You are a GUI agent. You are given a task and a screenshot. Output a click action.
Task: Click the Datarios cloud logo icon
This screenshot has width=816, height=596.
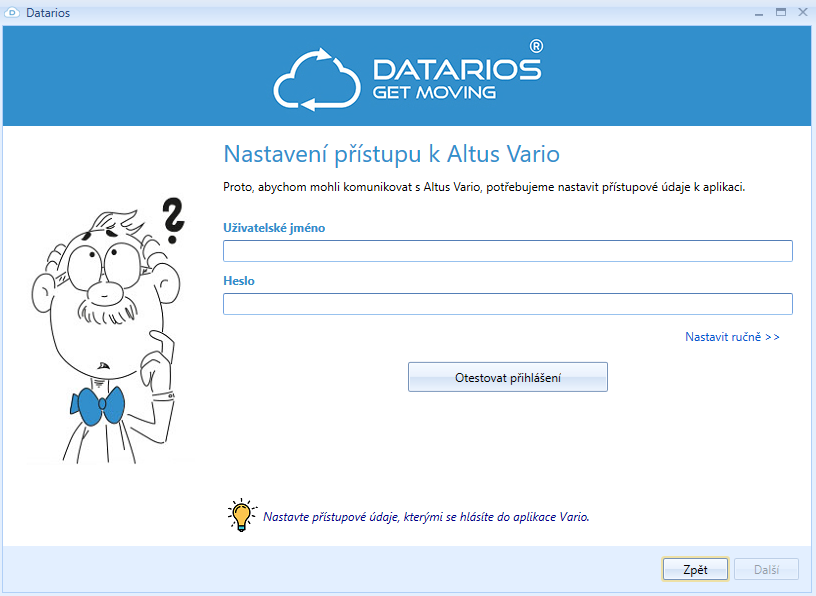pos(316,77)
